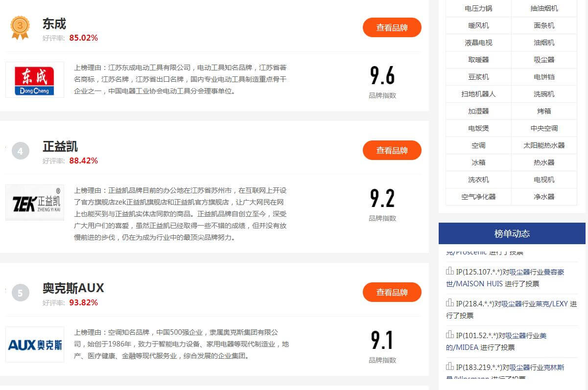Open the 东成 brand title

point(54,23)
